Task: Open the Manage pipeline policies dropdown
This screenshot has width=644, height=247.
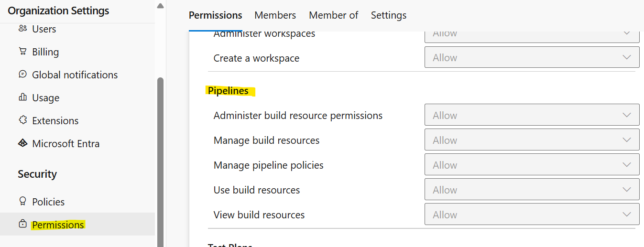Action: (532, 165)
